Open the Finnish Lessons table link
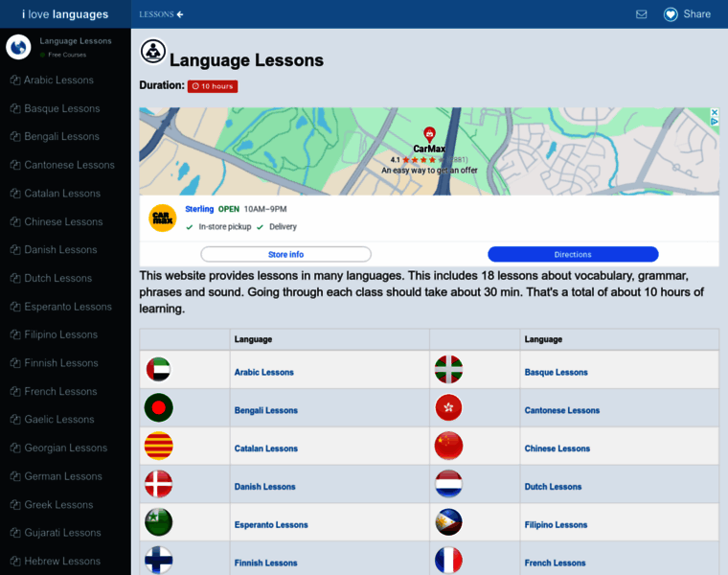Viewport: 728px width, 575px height. tap(265, 563)
